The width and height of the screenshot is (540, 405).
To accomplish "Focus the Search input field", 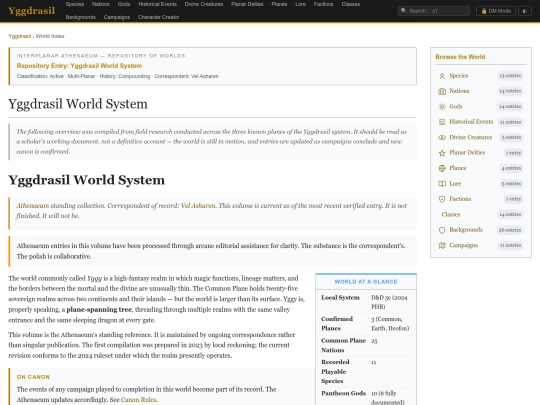I will (434, 11).
